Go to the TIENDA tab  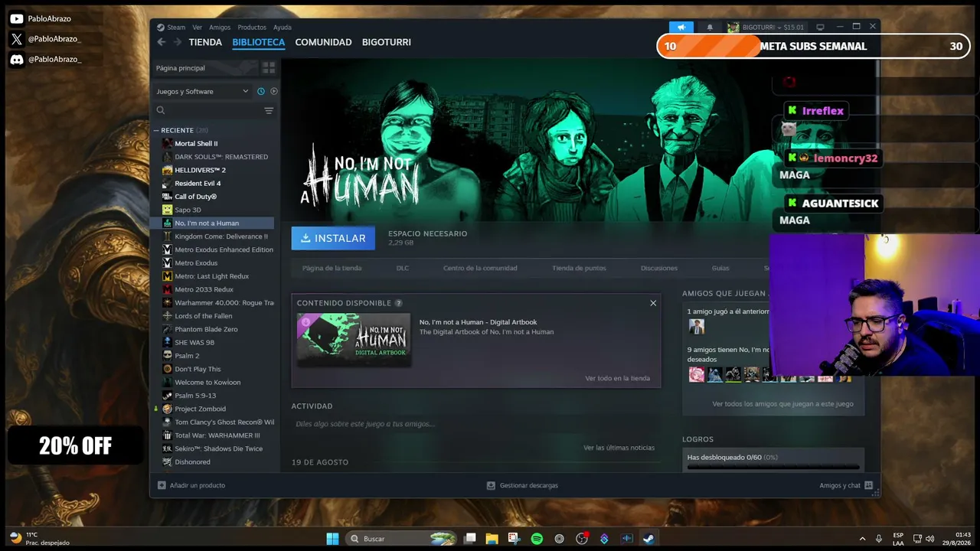205,42
